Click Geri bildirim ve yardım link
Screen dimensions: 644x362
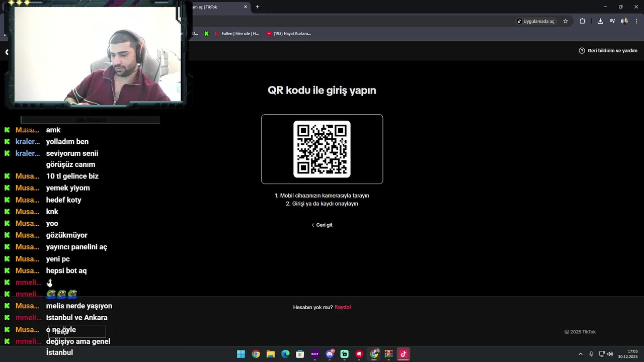pos(608,51)
